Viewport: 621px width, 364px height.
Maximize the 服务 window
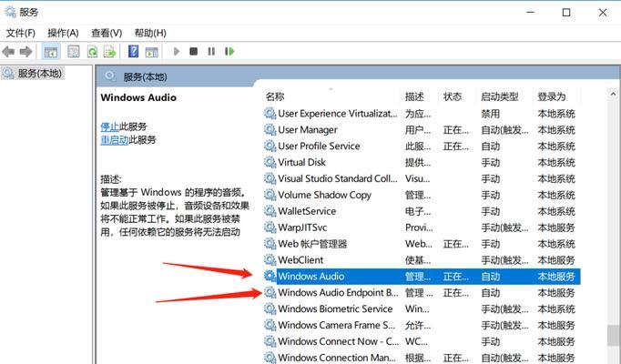566,12
